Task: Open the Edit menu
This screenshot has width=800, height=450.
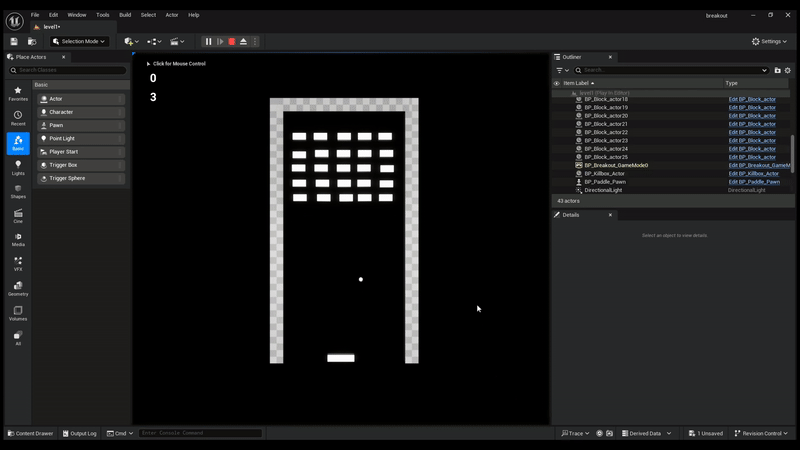Action: click(53, 15)
